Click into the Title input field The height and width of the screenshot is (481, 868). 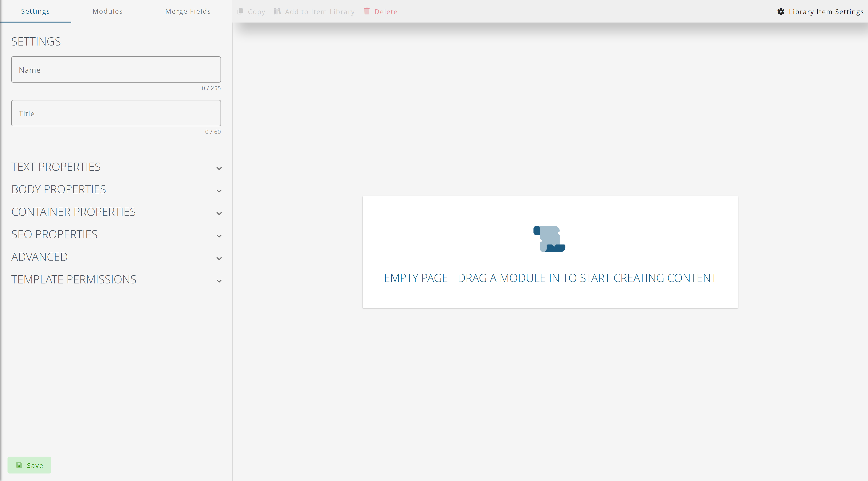[116, 113]
